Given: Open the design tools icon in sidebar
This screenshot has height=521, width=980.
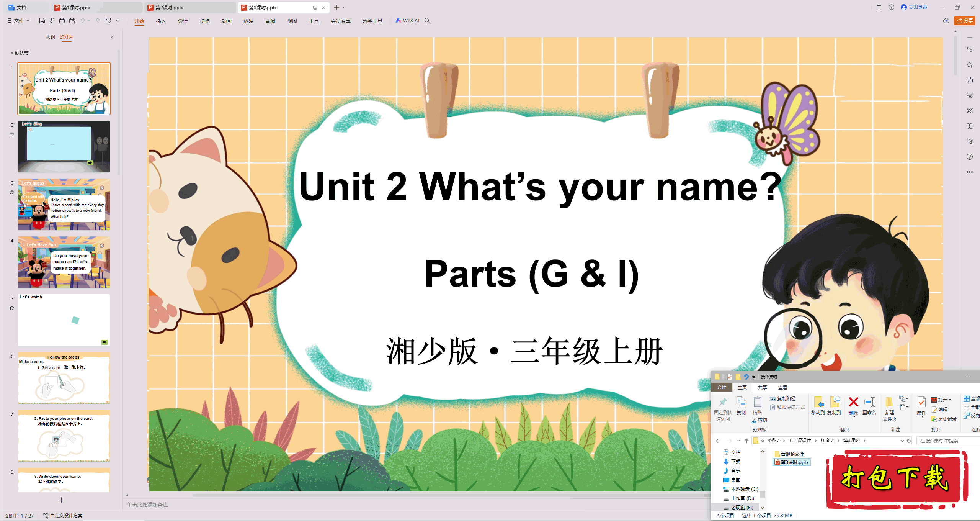Looking at the screenshot, I should (969, 111).
